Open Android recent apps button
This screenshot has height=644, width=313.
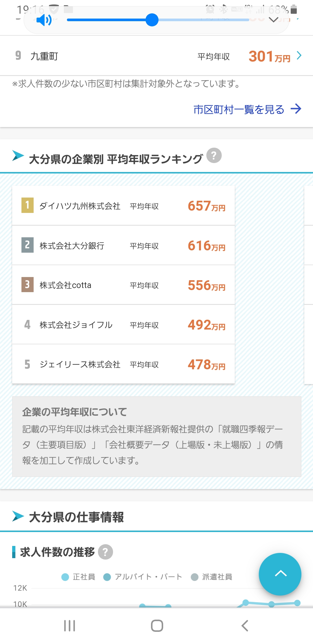point(70,626)
